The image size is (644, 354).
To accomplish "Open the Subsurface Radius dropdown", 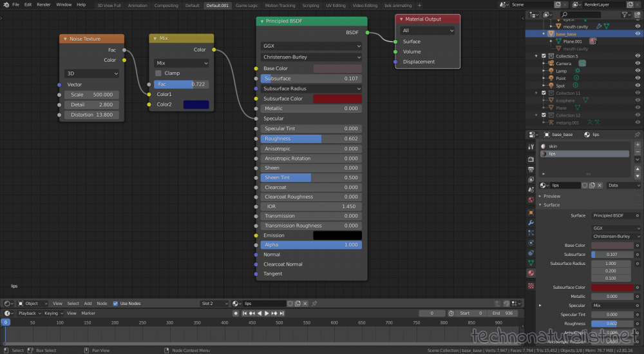I will coord(311,88).
